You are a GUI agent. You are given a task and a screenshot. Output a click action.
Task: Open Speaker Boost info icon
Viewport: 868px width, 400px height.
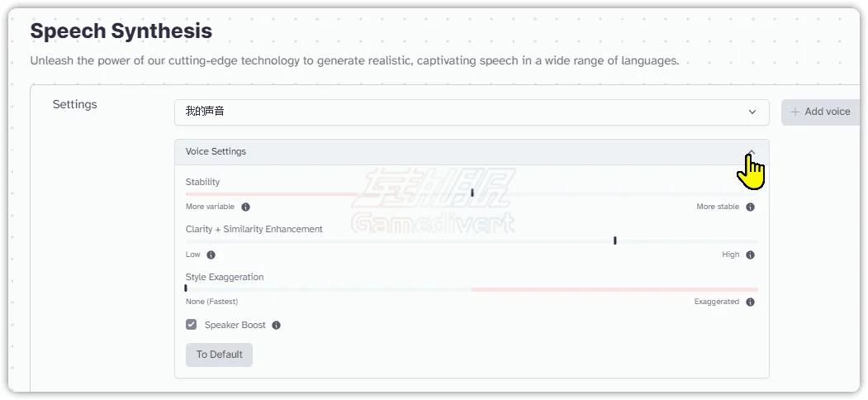(x=276, y=326)
